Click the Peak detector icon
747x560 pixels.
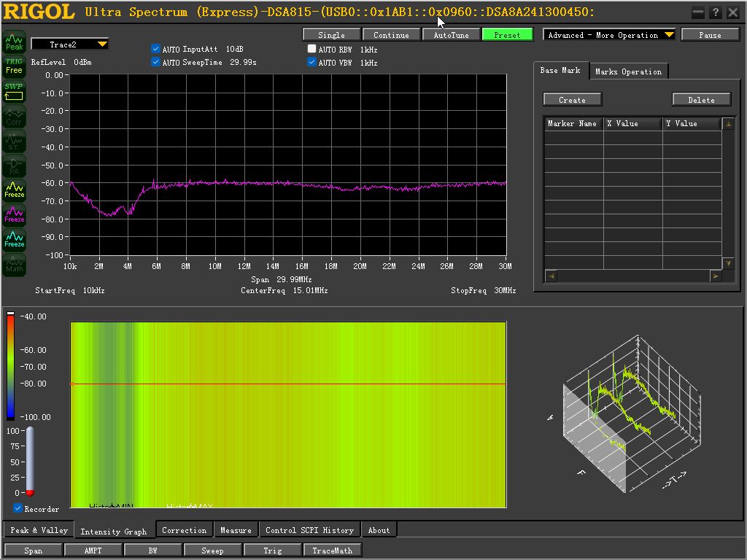[15, 42]
